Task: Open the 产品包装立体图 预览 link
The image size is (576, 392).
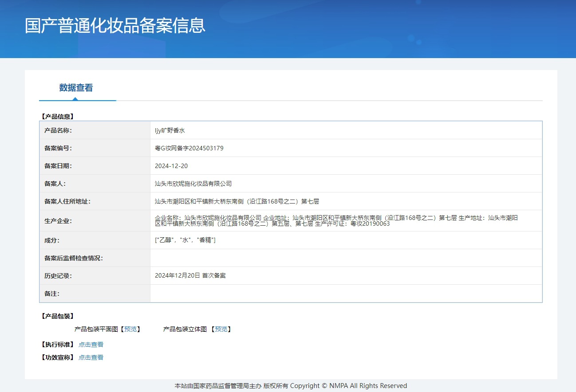Action: tap(221, 329)
